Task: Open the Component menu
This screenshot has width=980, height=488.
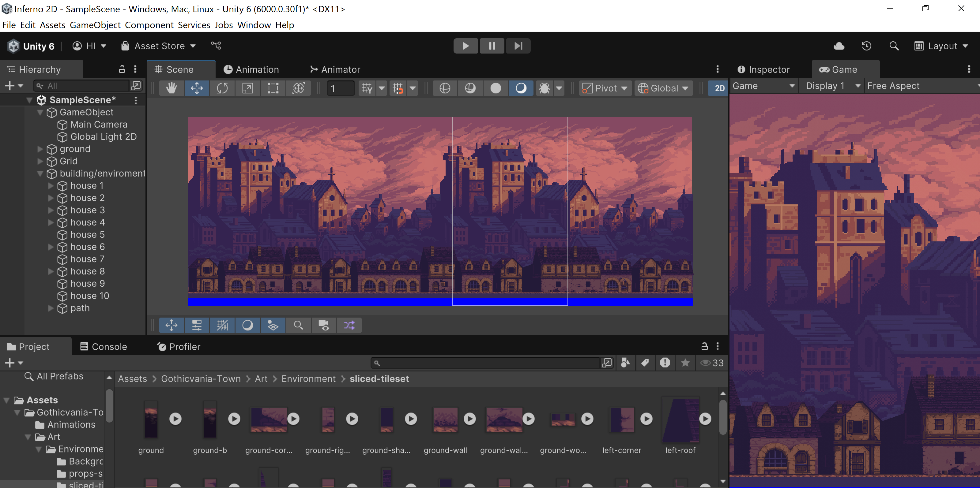Action: pos(149,25)
